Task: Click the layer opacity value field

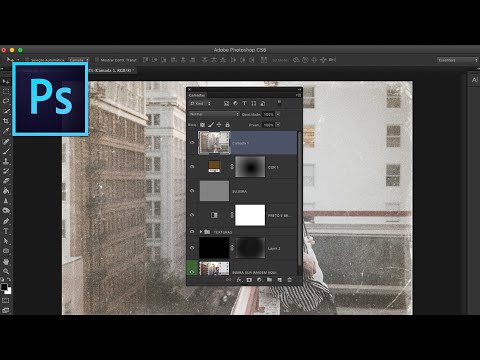Action: point(268,114)
